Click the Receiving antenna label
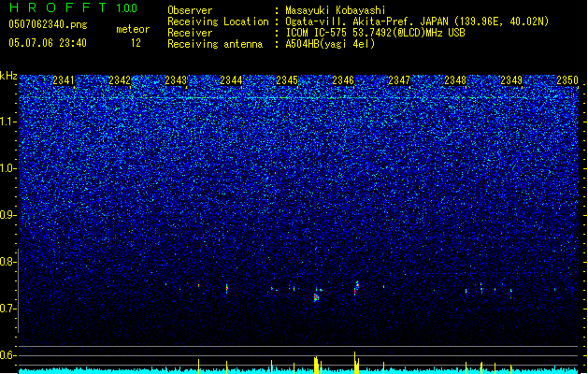The width and height of the screenshot is (588, 374). [x=215, y=44]
